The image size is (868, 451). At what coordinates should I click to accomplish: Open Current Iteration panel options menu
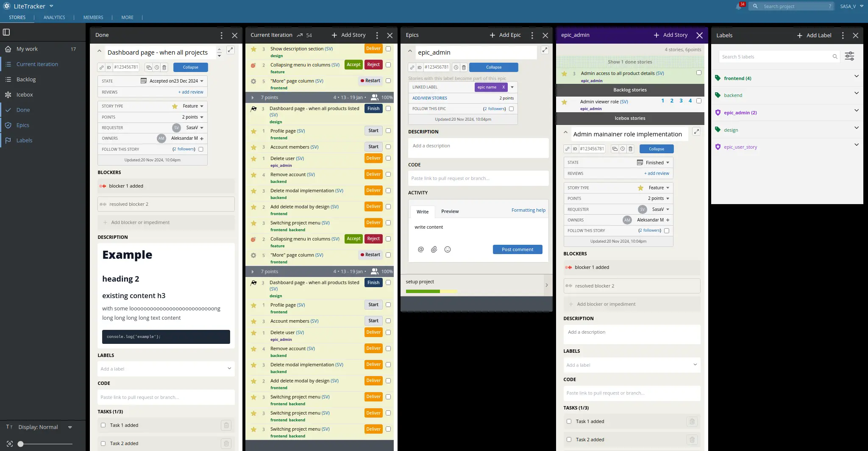pos(377,35)
